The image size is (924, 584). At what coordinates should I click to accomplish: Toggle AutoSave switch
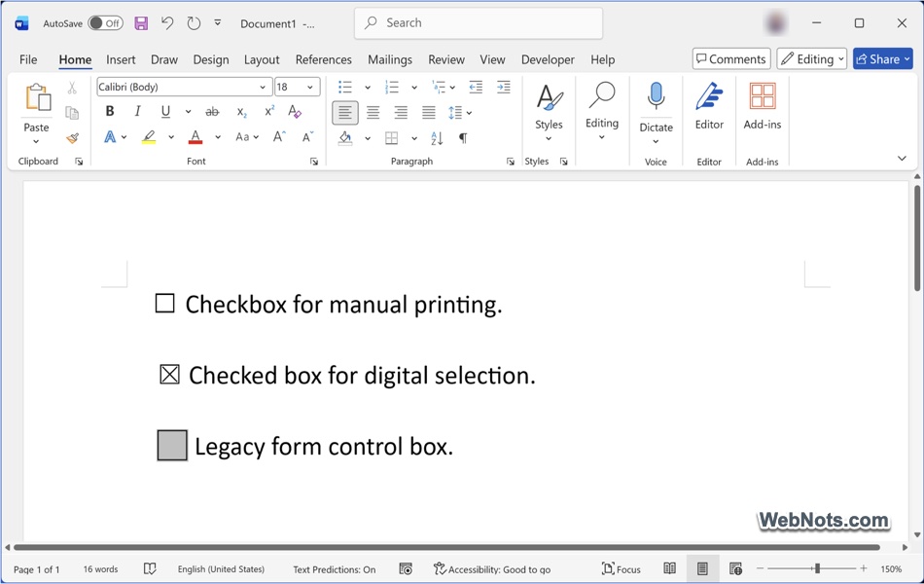click(105, 23)
